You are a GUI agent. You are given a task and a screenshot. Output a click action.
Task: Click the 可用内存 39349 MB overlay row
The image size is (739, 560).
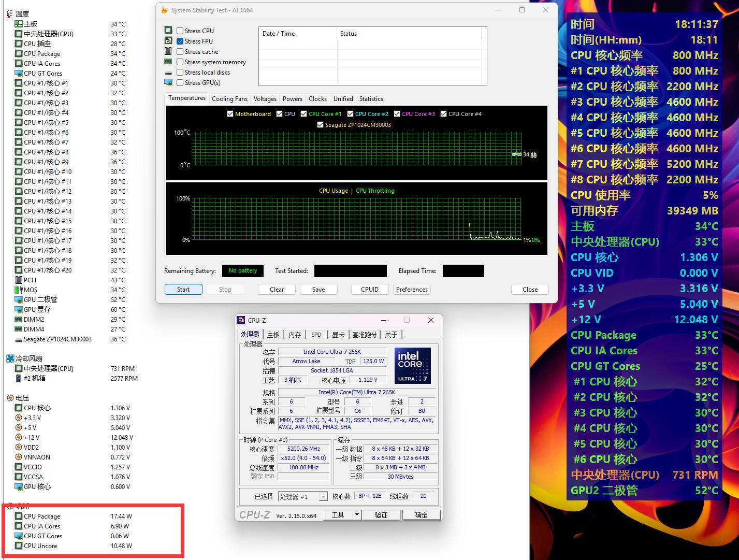coord(644,211)
